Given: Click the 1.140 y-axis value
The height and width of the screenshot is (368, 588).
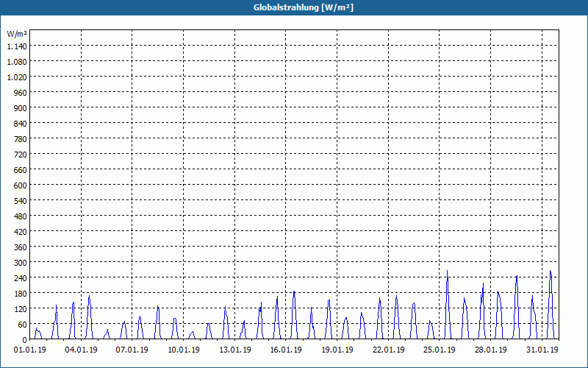Looking at the screenshot, I should click(17, 46).
